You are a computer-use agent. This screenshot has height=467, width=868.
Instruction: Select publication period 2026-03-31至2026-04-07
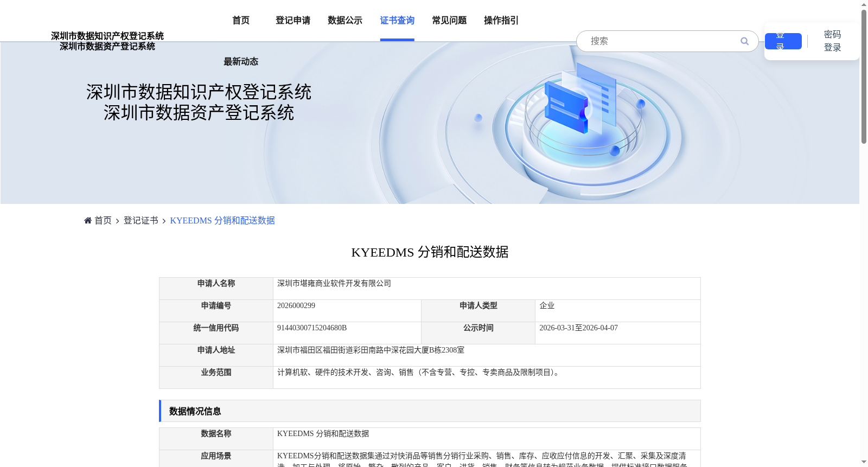point(578,328)
